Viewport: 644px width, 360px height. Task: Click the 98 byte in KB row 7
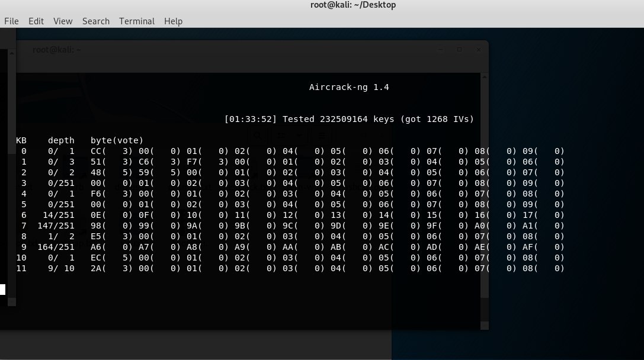pyautogui.click(x=96, y=226)
